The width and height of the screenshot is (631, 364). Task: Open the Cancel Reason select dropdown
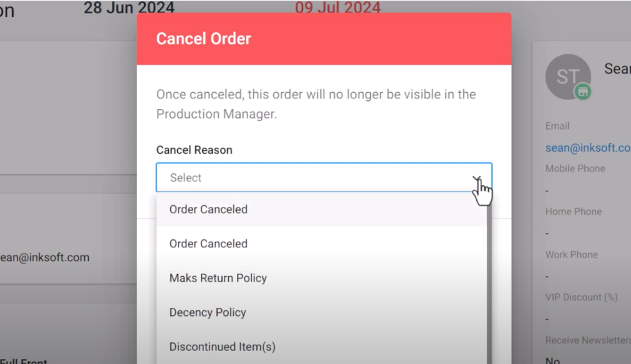click(x=324, y=178)
